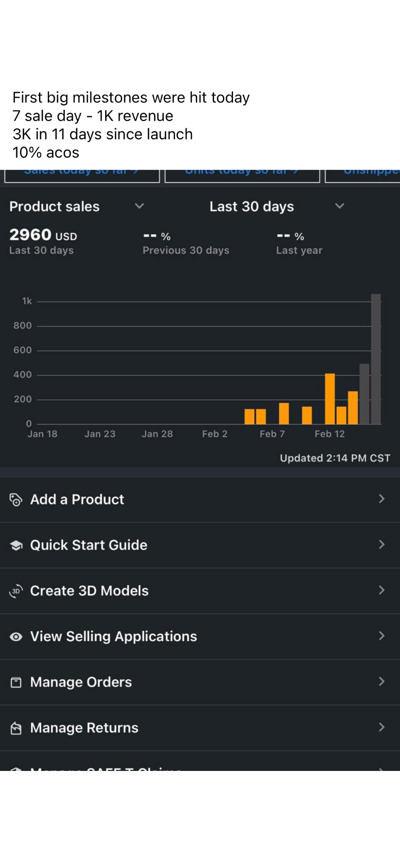
Task: Expand the Create 3D Models chevron
Action: [381, 590]
